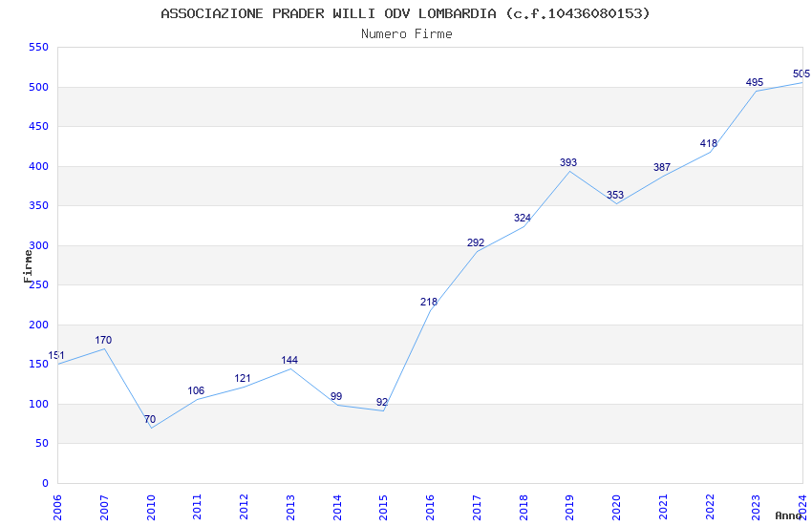
Task: Click the x-axis year 2023
Action: pos(757,507)
